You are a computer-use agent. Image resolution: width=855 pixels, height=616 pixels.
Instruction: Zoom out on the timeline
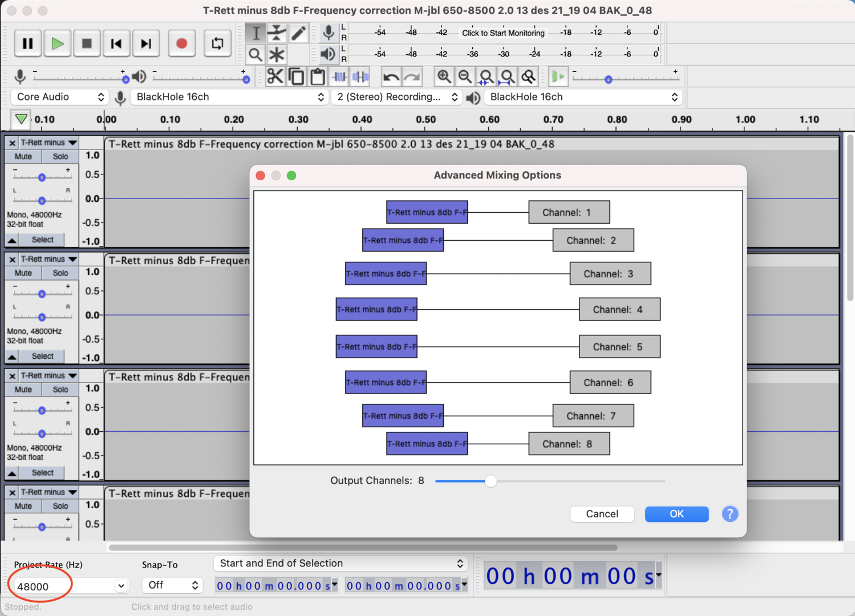point(465,76)
